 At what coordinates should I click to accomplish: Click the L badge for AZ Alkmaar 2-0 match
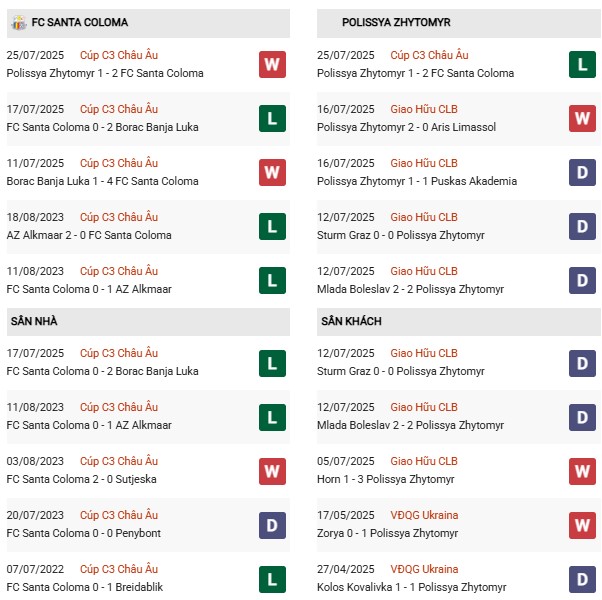(x=272, y=227)
